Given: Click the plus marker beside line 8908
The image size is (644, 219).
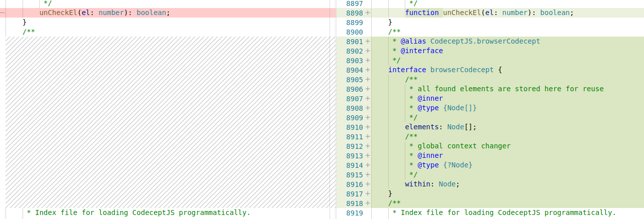Looking at the screenshot, I should pyautogui.click(x=368, y=108).
